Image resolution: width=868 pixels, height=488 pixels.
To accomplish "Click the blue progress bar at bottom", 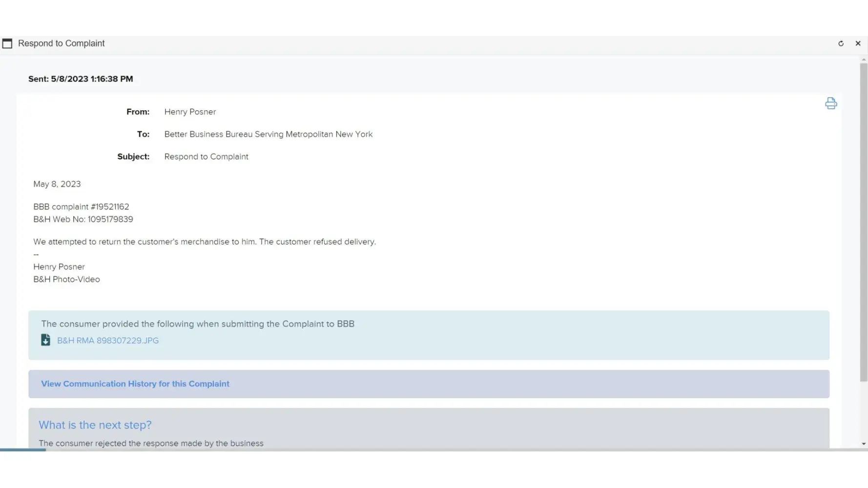I will (23, 450).
